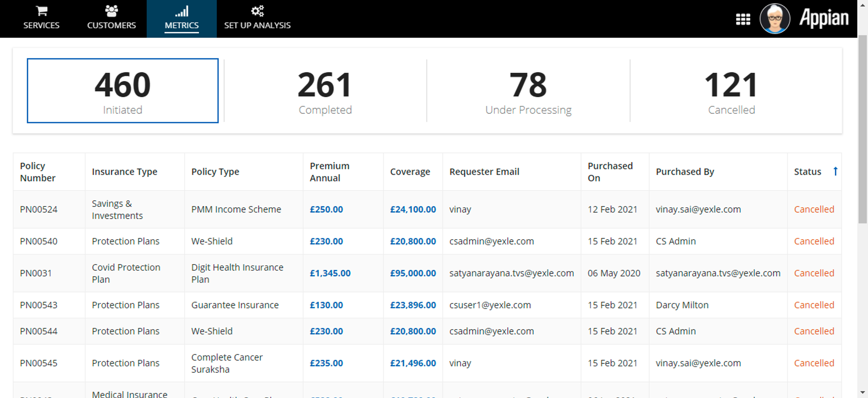Viewport: 868px width, 398px height.
Task: Select the 460 Initiated metric card
Action: click(123, 91)
